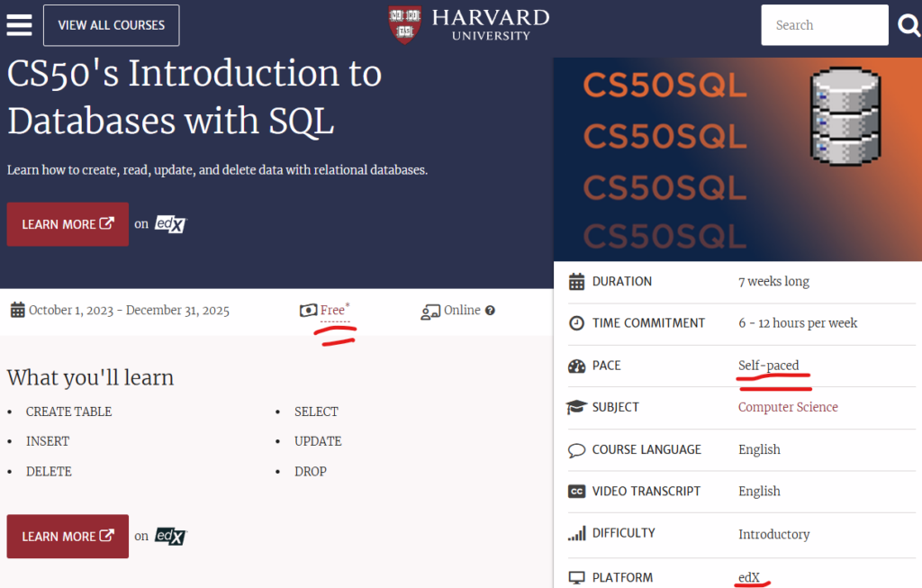Click the Subject graduation cap icon
922x588 pixels.
click(577, 407)
